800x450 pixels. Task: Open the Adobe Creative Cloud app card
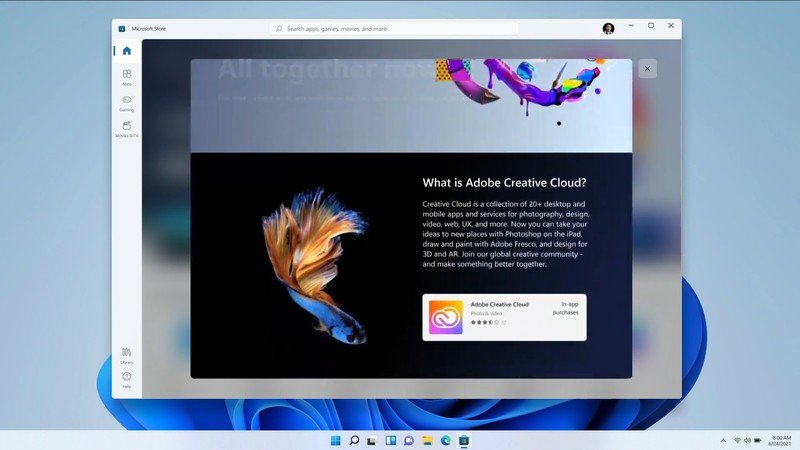pyautogui.click(x=504, y=317)
